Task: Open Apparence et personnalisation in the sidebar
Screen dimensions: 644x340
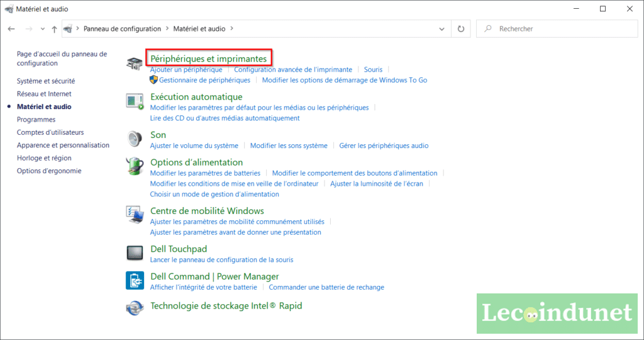Action: pyautogui.click(x=63, y=145)
